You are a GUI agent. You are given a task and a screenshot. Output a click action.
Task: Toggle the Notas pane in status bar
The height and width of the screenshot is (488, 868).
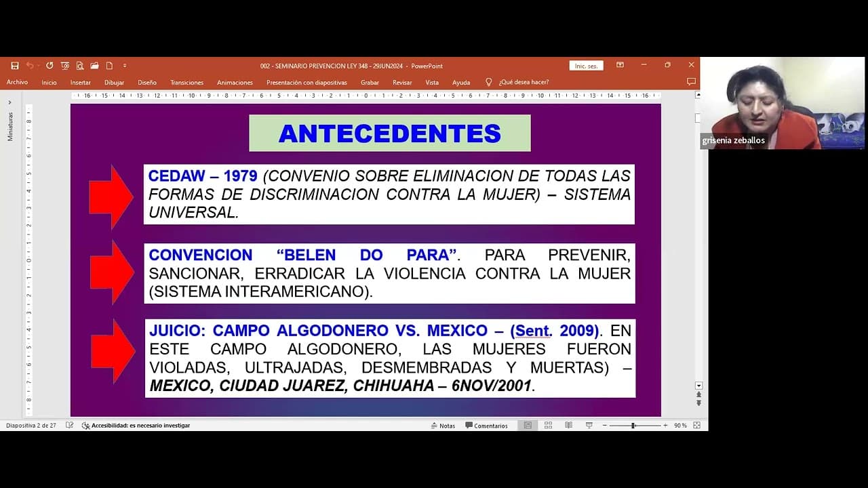click(443, 426)
